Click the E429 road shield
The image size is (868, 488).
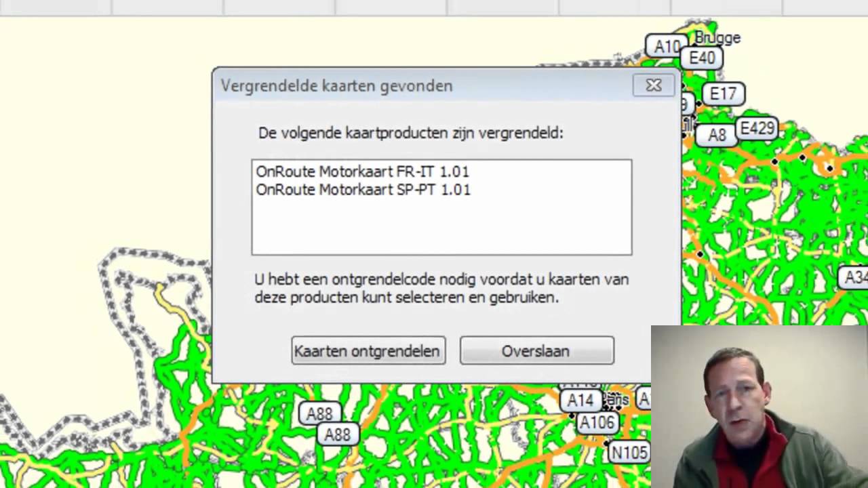pyautogui.click(x=757, y=128)
